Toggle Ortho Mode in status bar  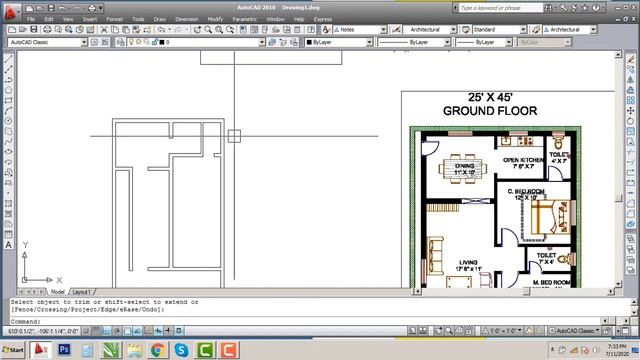click(x=107, y=331)
